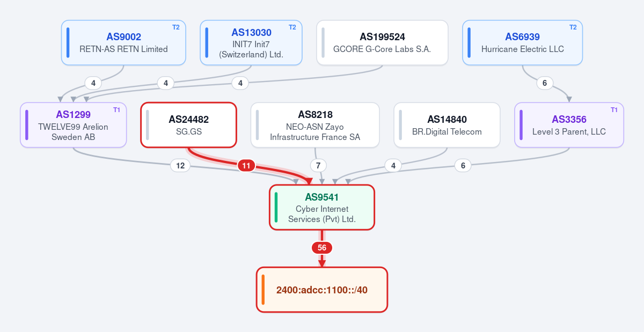644x332 pixels.
Task: Select the AS6939 Hurricane Electric node
Action: click(x=522, y=42)
